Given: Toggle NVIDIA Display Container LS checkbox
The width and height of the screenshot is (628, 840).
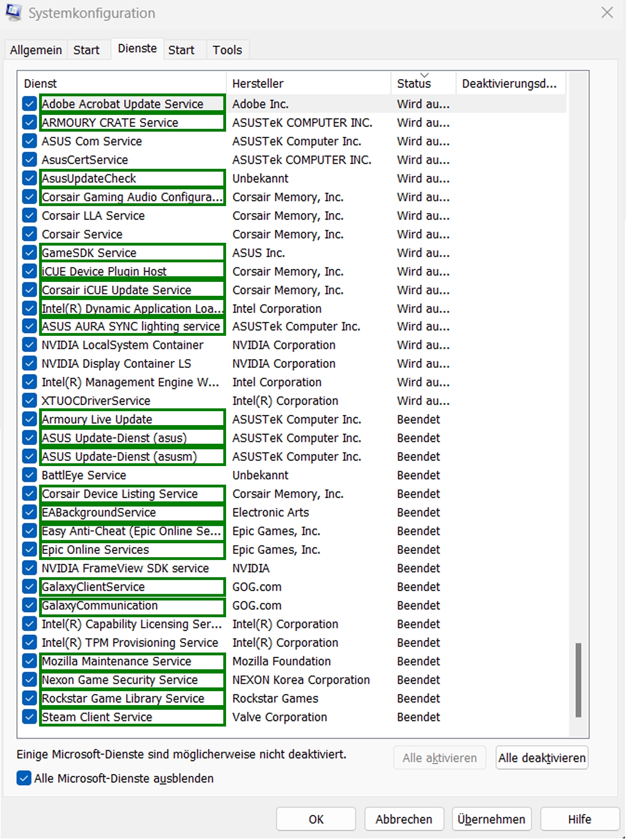Looking at the screenshot, I should click(x=29, y=363).
